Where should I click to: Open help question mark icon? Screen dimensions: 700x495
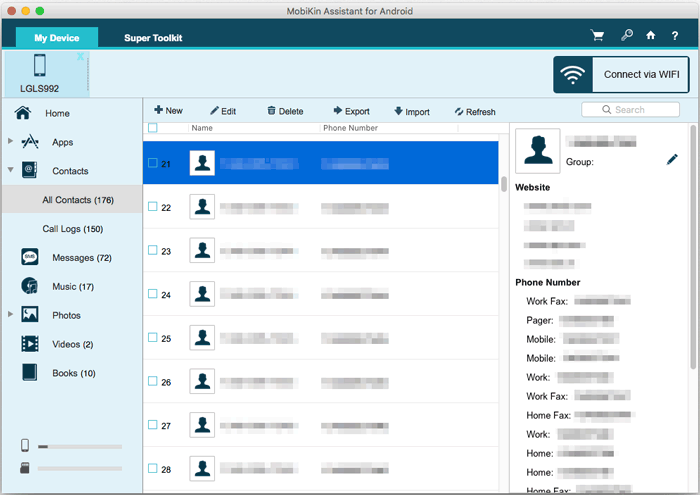[x=675, y=36]
